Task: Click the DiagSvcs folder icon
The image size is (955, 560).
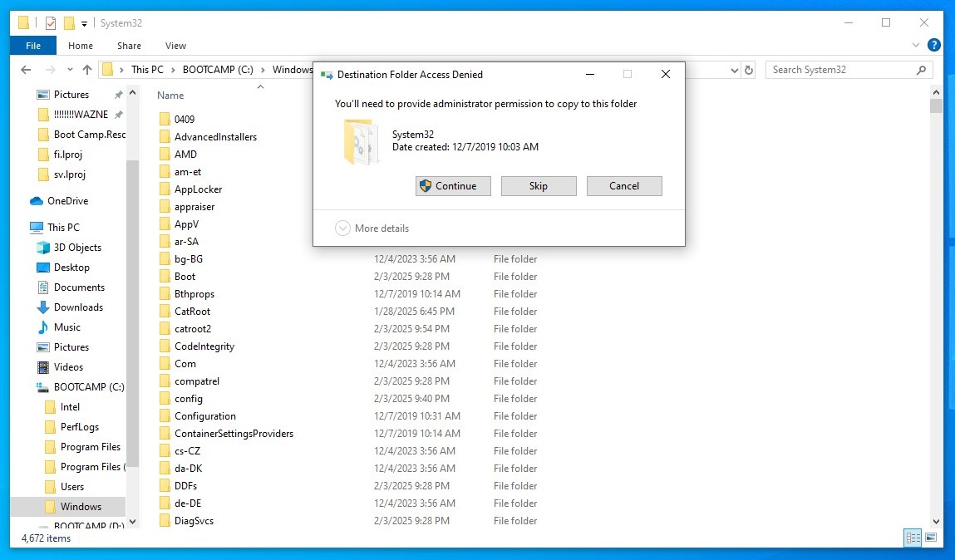Action: pyautogui.click(x=165, y=520)
